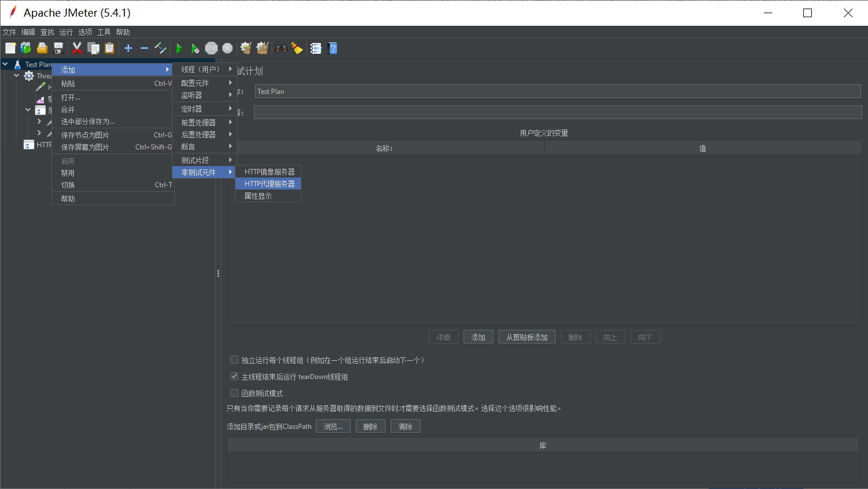
Task: Select 粘贴 in context menu
Action: click(x=113, y=84)
